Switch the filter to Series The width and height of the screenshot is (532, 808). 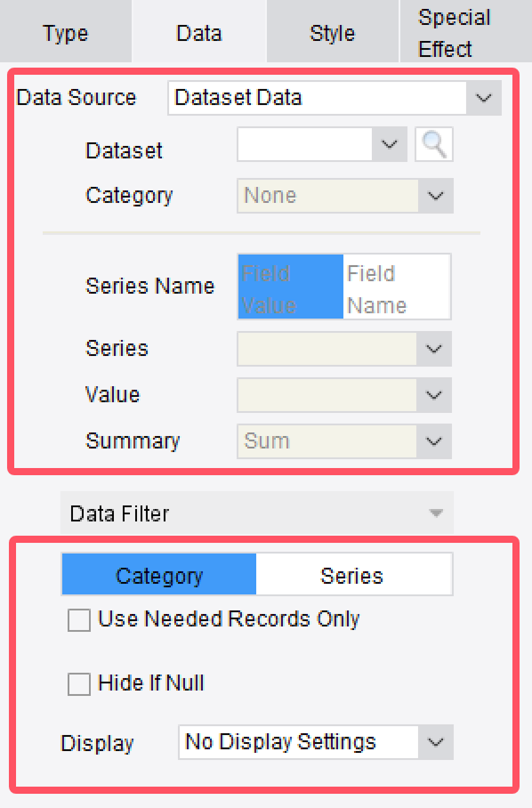354,574
